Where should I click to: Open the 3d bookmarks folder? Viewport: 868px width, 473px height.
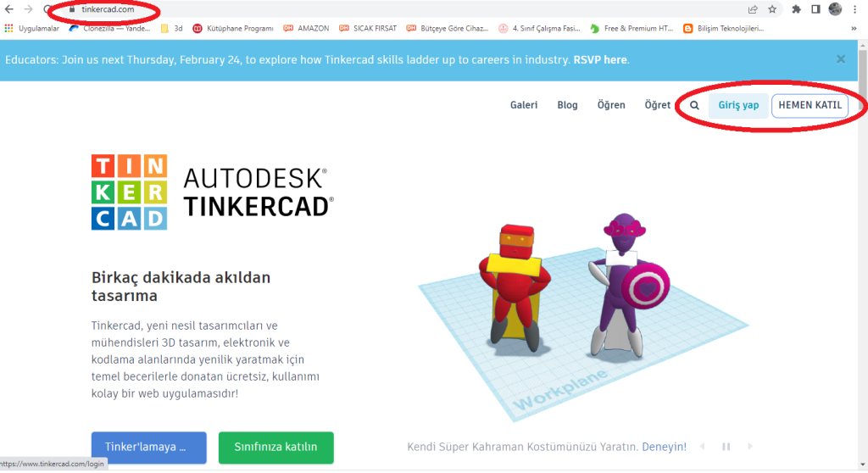(171, 28)
